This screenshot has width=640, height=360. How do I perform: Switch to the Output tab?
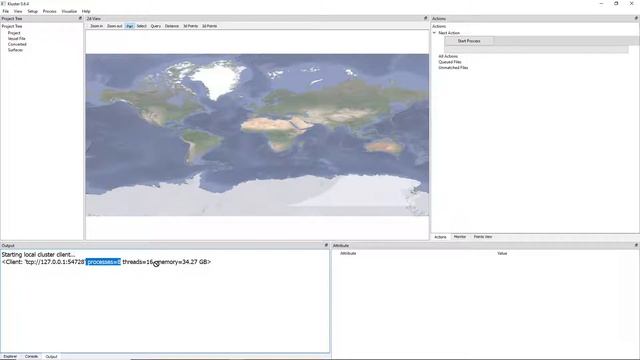coord(51,356)
